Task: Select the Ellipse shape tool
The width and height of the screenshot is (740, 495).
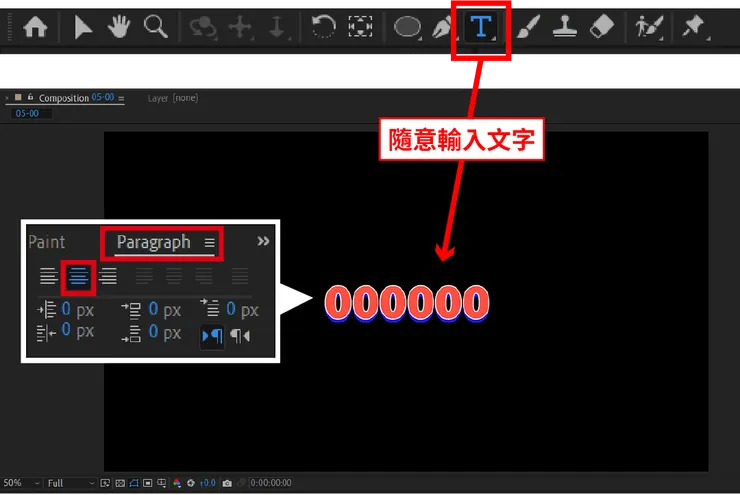Action: 407,27
